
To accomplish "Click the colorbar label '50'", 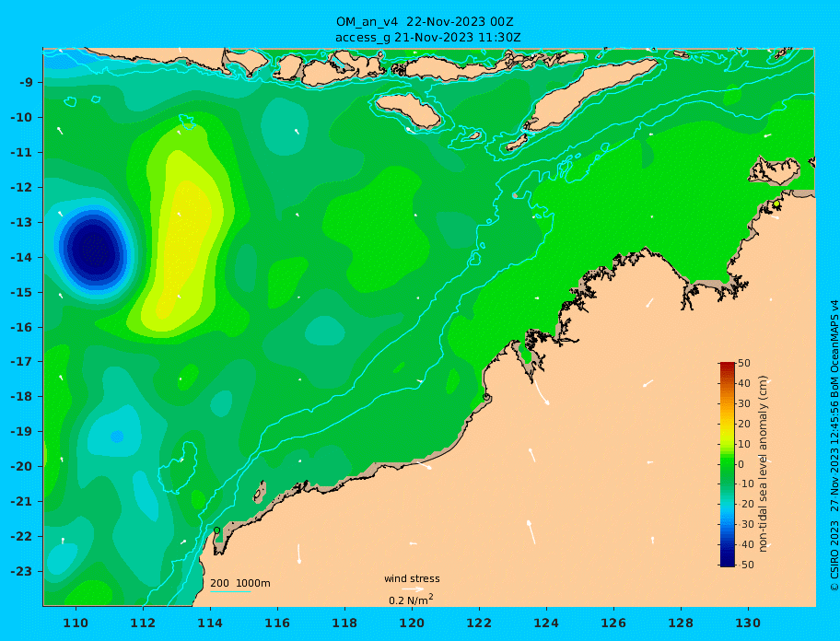I will click(x=744, y=363).
